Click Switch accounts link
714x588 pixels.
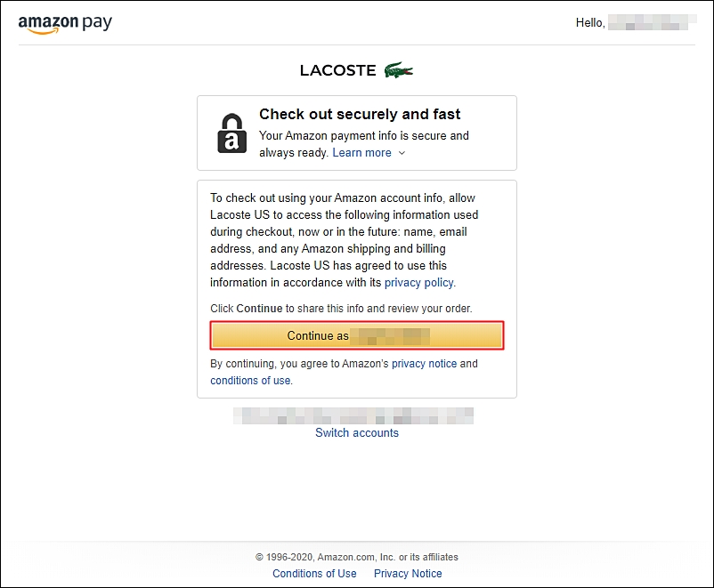357,433
